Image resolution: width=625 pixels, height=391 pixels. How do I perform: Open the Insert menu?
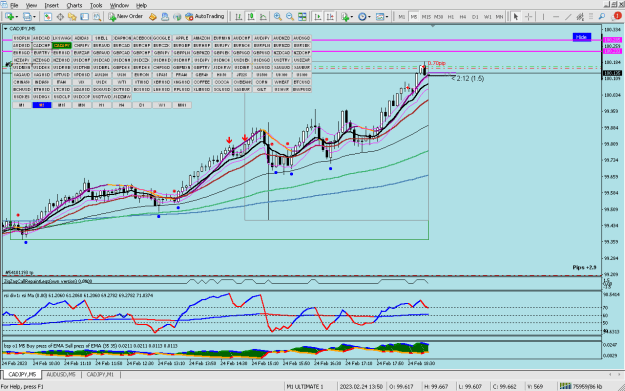pyautogui.click(x=51, y=5)
